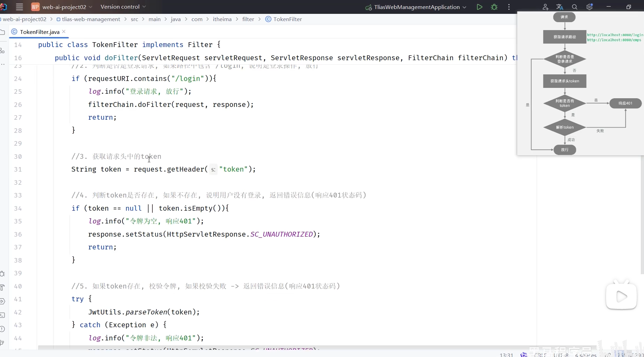
Task: Click the log.info "令牌为空，响应401" statement
Action: click(146, 221)
